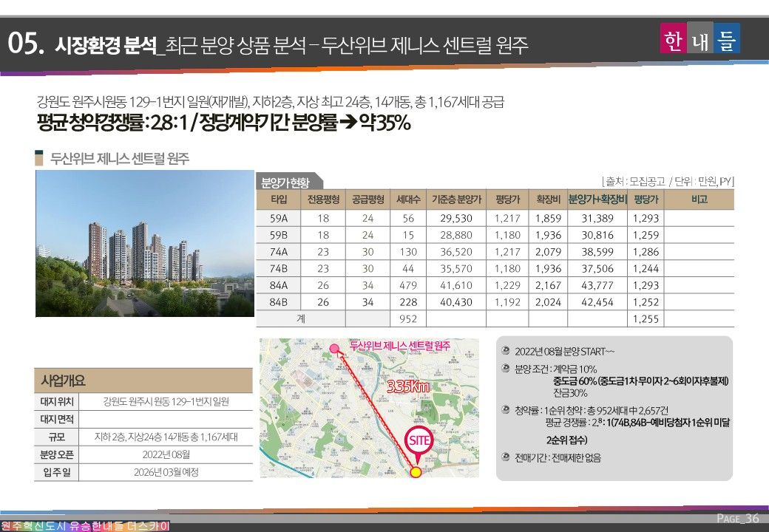Image resolution: width=769 pixels, height=532 pixels.
Task: Click the 사업개요 section header
Action: [x=143, y=381]
